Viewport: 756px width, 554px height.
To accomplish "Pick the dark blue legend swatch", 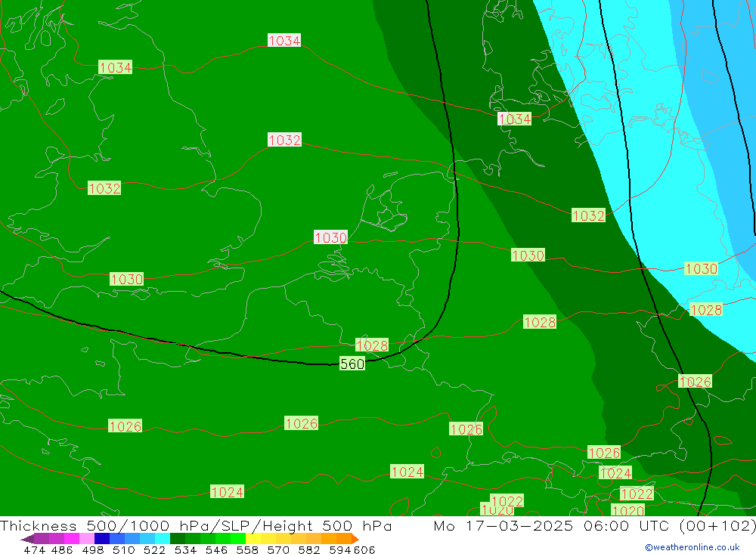I will tap(102, 539).
